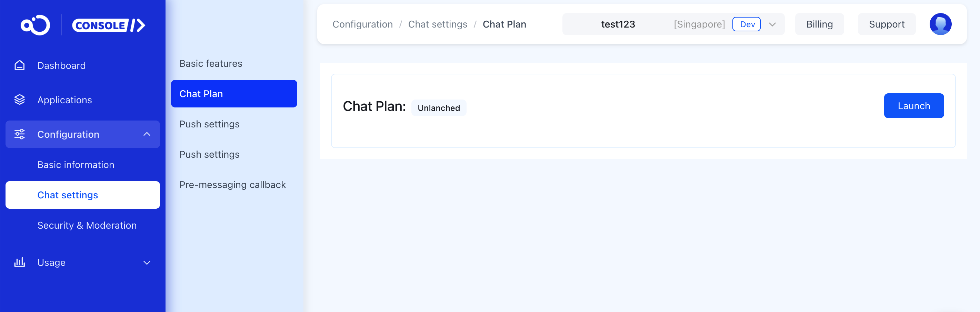Image resolution: width=980 pixels, height=312 pixels.
Task: Select the Dev environment badge
Action: 746,24
